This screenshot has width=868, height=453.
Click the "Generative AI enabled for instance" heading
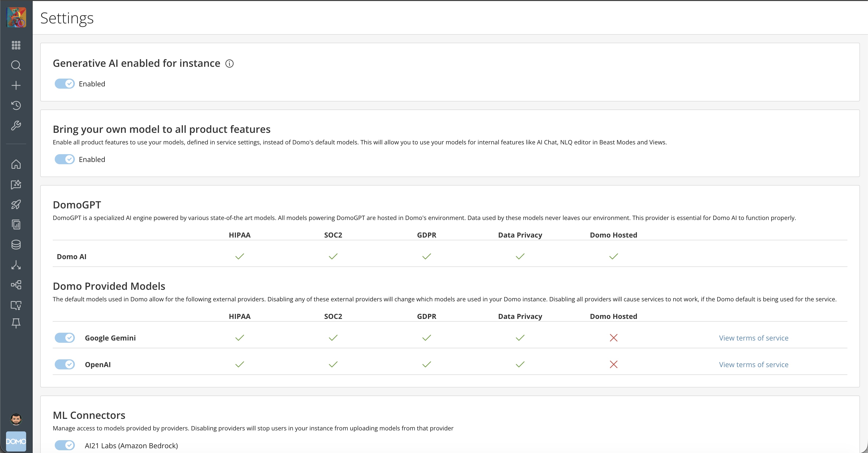pos(136,63)
